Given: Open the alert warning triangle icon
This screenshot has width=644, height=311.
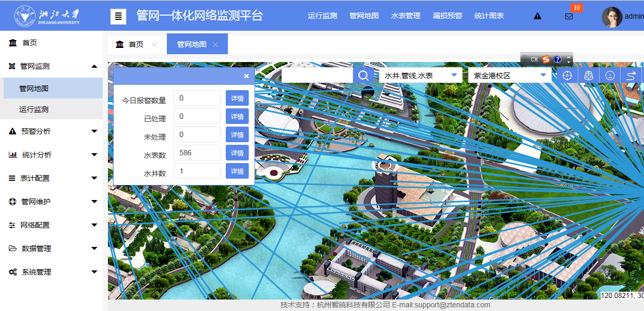Looking at the screenshot, I should point(538,16).
